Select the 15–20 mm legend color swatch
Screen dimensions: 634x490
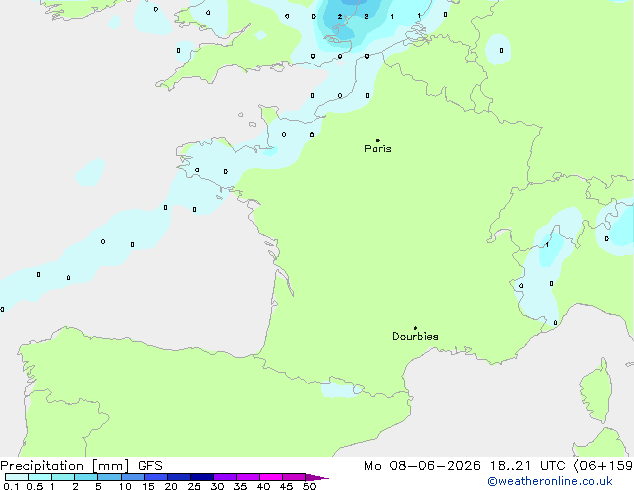pyautogui.click(x=156, y=477)
